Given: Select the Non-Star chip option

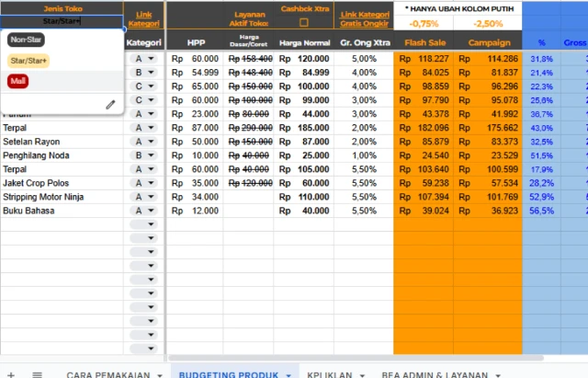Looking at the screenshot, I should click(x=25, y=40).
